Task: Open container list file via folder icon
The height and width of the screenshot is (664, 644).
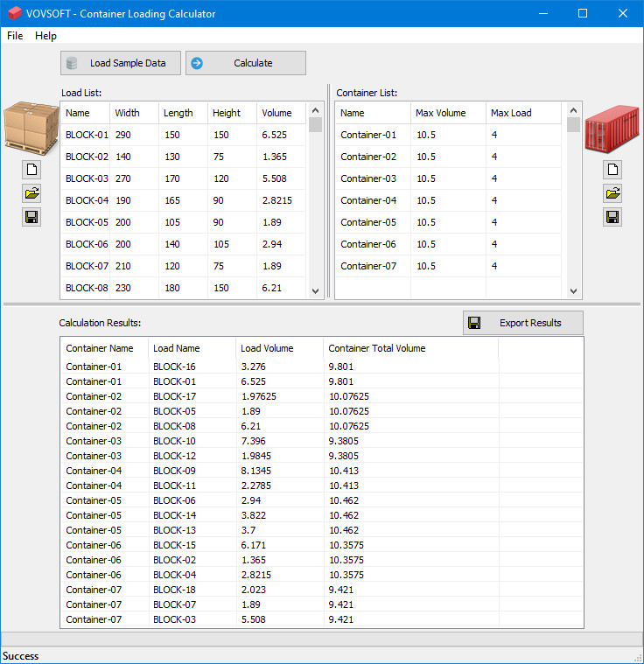Action: click(612, 193)
